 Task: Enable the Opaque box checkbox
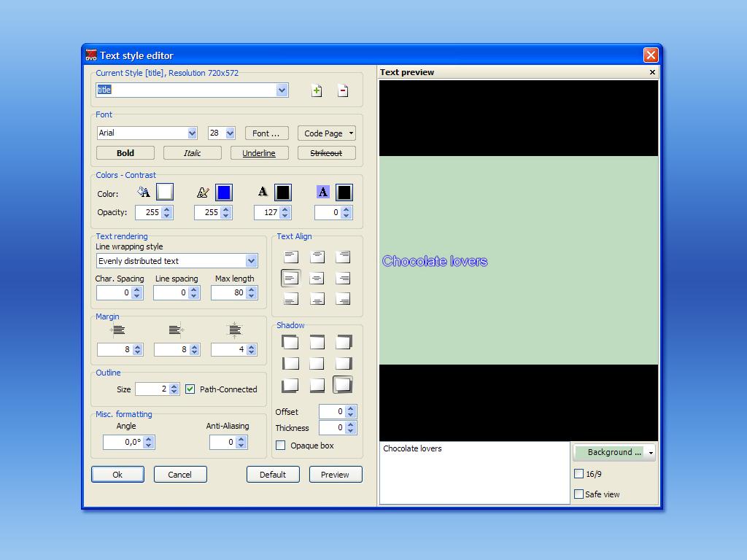(x=281, y=446)
